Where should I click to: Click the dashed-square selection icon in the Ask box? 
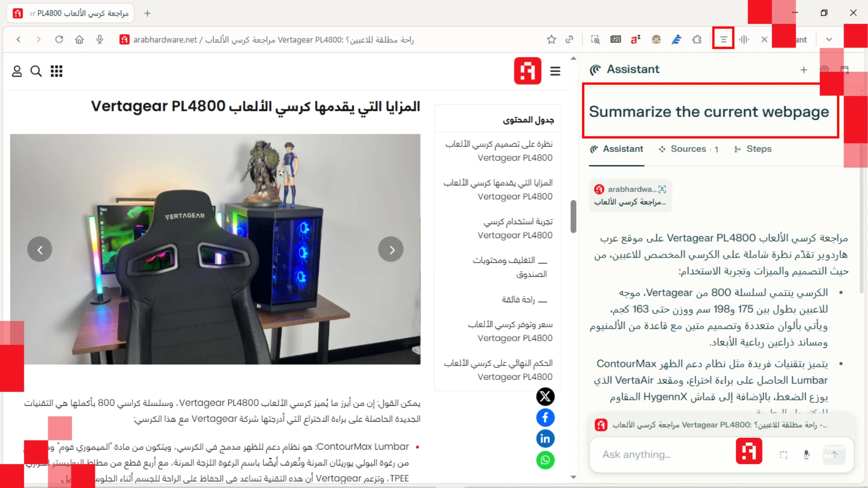(x=783, y=455)
